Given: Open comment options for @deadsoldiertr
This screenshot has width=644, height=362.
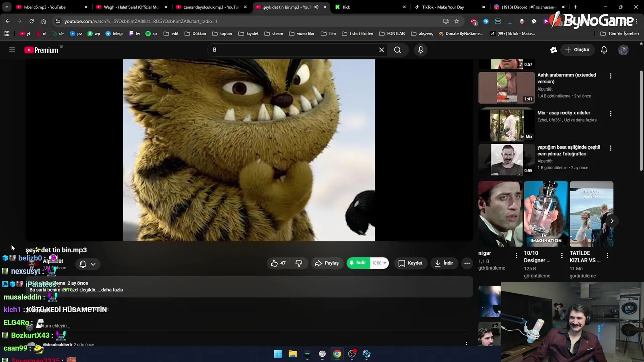Looking at the screenshot, I should 466,344.
